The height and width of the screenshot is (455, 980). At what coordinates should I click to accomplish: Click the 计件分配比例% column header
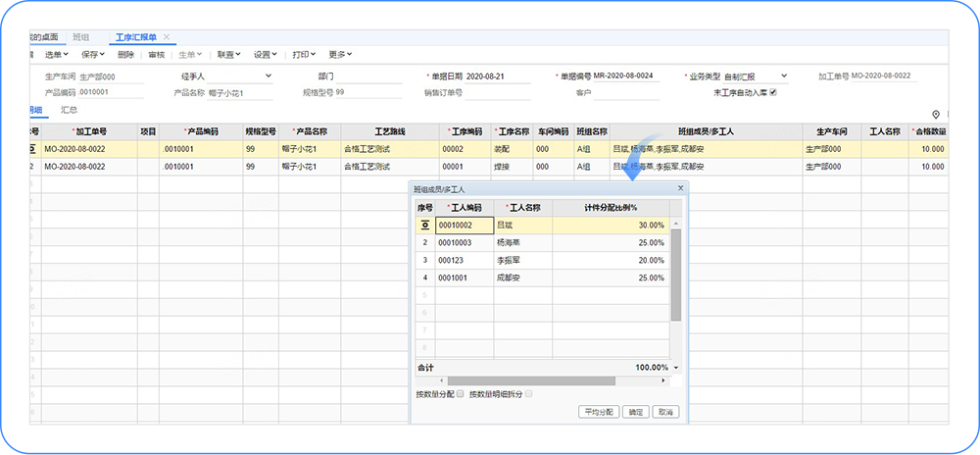pyautogui.click(x=611, y=208)
